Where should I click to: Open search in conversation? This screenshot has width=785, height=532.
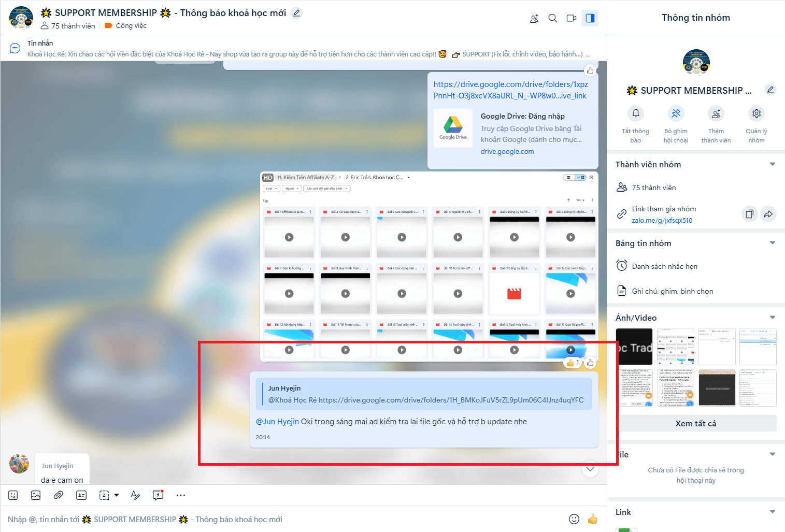click(553, 18)
